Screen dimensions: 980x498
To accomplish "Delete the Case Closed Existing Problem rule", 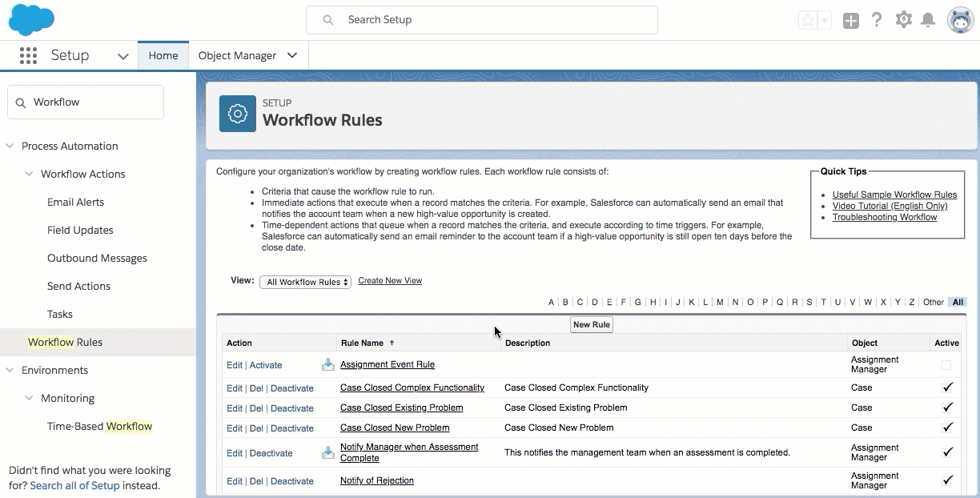I will 256,408.
